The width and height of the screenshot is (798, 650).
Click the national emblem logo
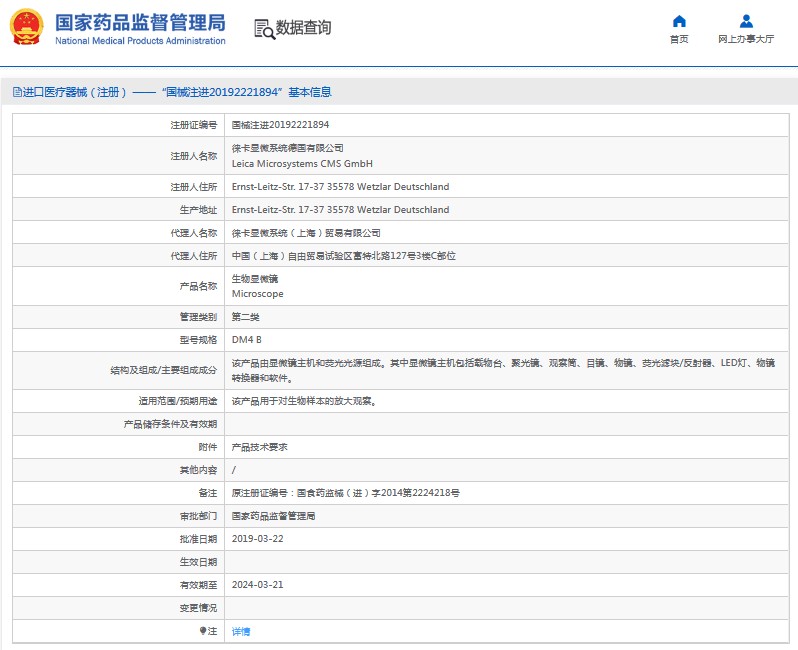coord(26,27)
